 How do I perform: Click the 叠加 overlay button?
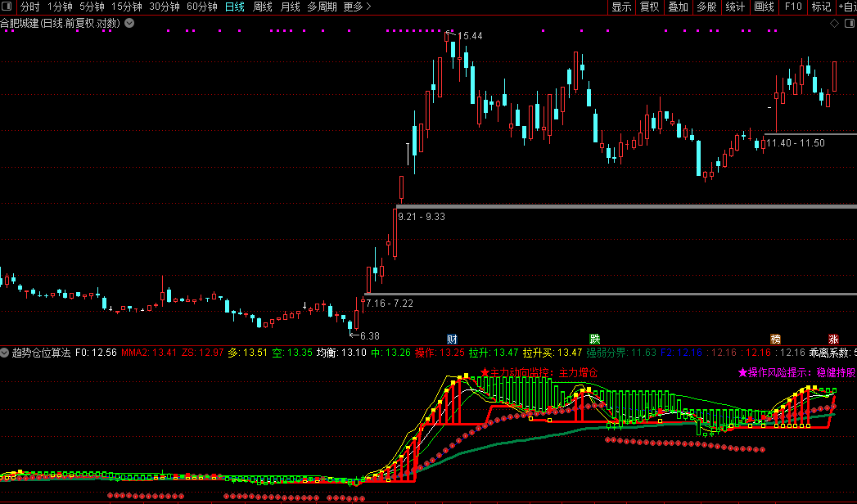click(x=679, y=7)
